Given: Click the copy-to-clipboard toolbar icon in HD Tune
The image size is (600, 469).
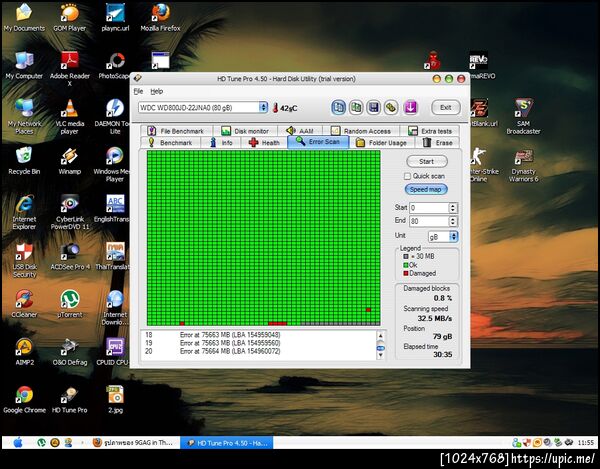Looking at the screenshot, I should click(x=338, y=107).
